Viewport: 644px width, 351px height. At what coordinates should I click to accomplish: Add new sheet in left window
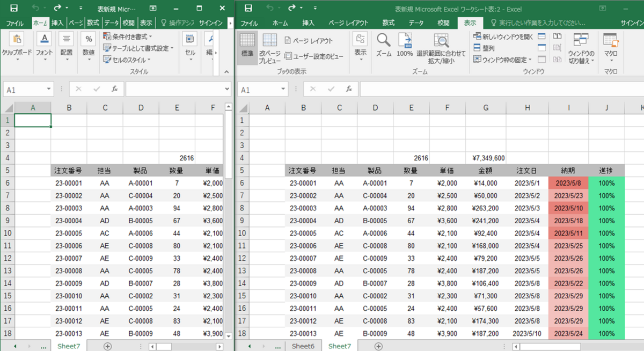pyautogui.click(x=108, y=346)
